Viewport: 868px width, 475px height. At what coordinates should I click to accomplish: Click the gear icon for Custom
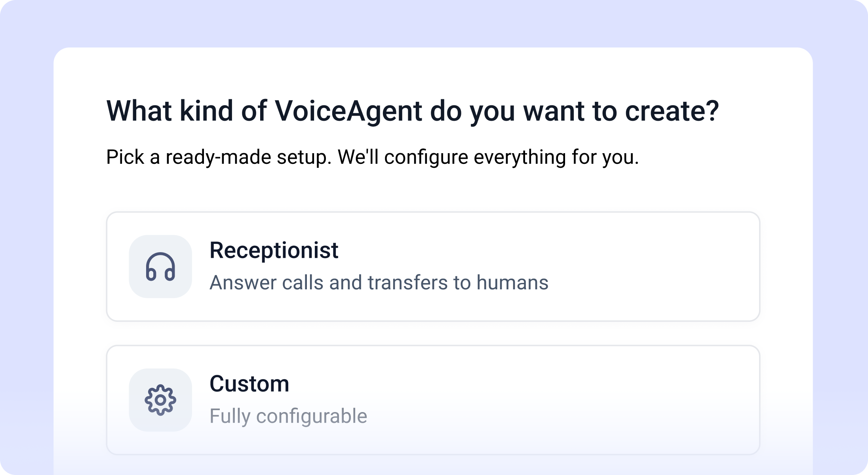160,400
